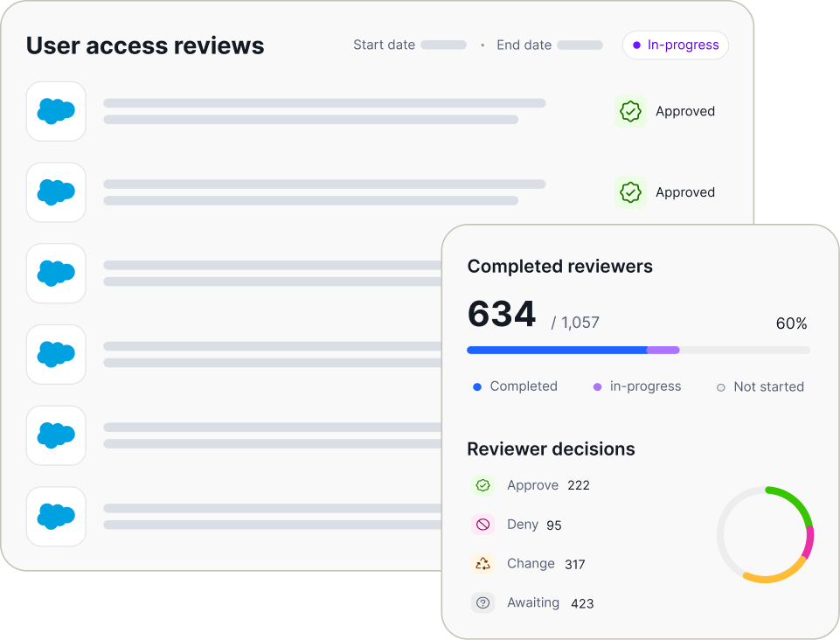Click the Deny 95 decision label
Viewport: 840px width, 640px height.
coord(534,525)
